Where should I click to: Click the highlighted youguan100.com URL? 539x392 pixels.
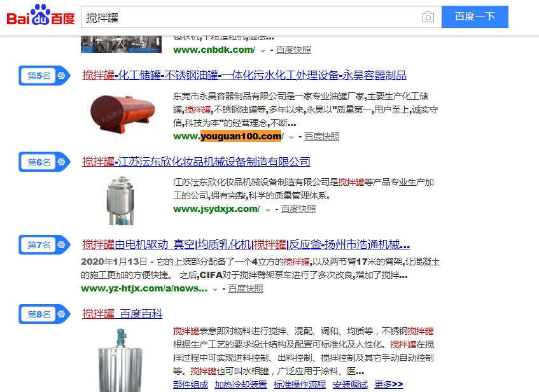point(241,137)
